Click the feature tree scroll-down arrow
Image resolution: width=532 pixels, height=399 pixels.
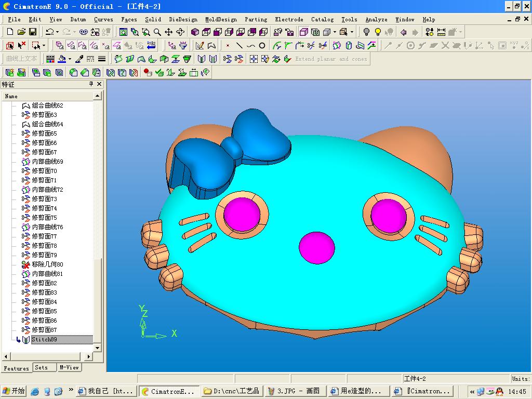97,348
